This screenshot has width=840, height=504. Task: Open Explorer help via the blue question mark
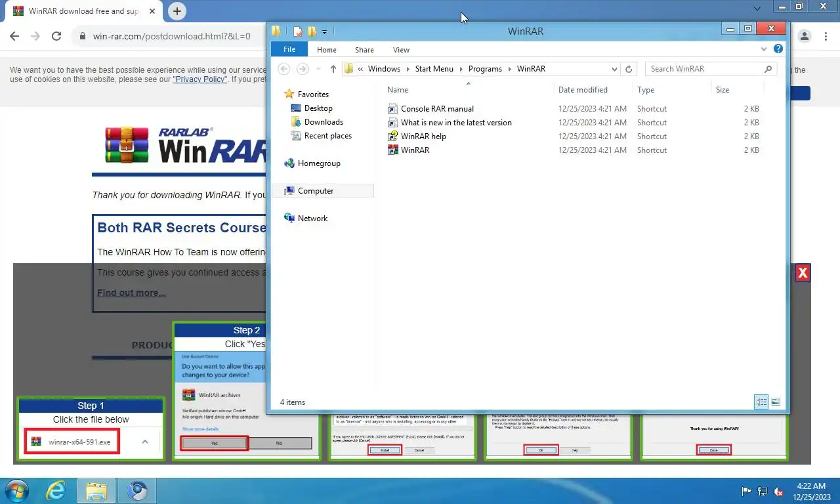[778, 49]
